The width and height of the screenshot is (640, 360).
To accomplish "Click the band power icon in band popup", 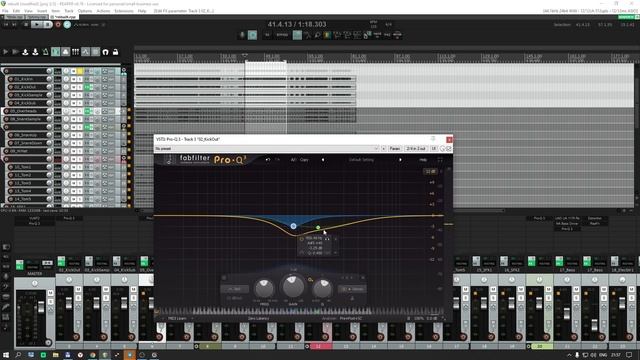I will pyautogui.click(x=302, y=239).
